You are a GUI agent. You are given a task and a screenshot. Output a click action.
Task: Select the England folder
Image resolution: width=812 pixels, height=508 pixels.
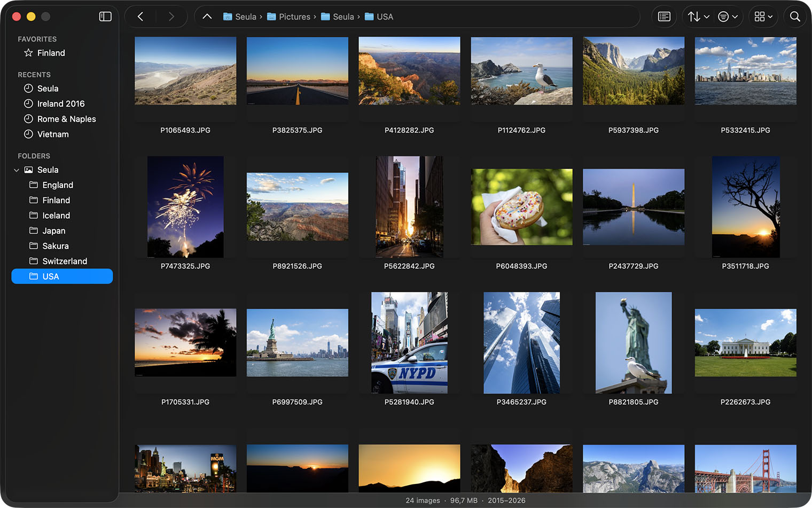(x=62, y=185)
